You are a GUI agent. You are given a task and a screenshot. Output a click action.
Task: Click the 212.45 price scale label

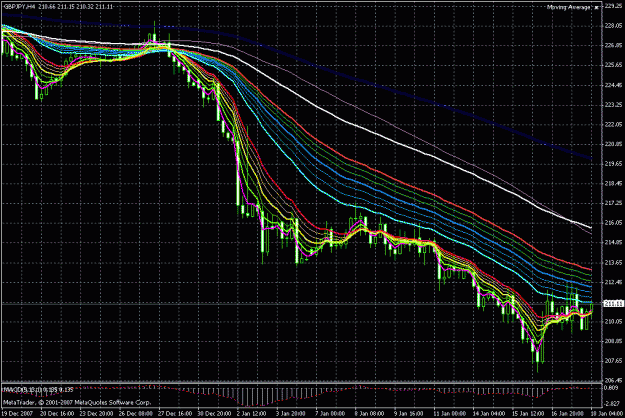pyautogui.click(x=614, y=283)
